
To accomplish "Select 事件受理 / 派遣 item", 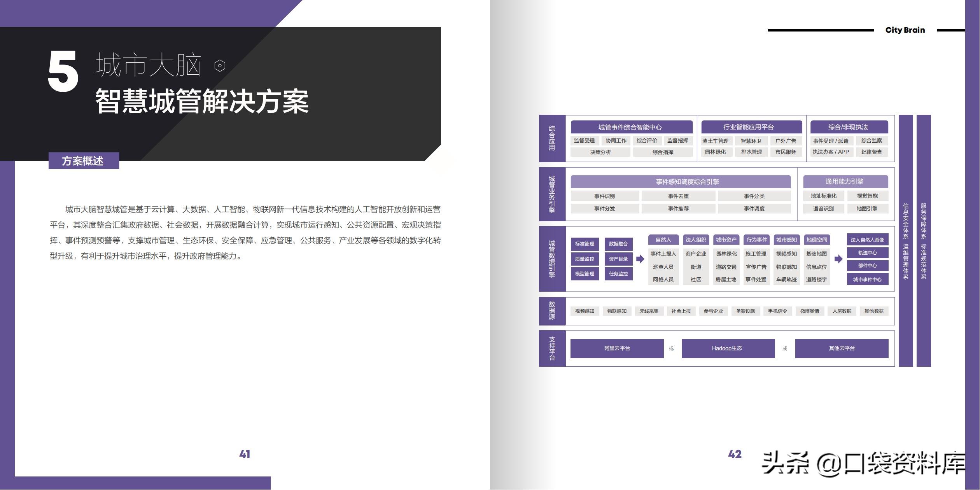I will pyautogui.click(x=831, y=141).
